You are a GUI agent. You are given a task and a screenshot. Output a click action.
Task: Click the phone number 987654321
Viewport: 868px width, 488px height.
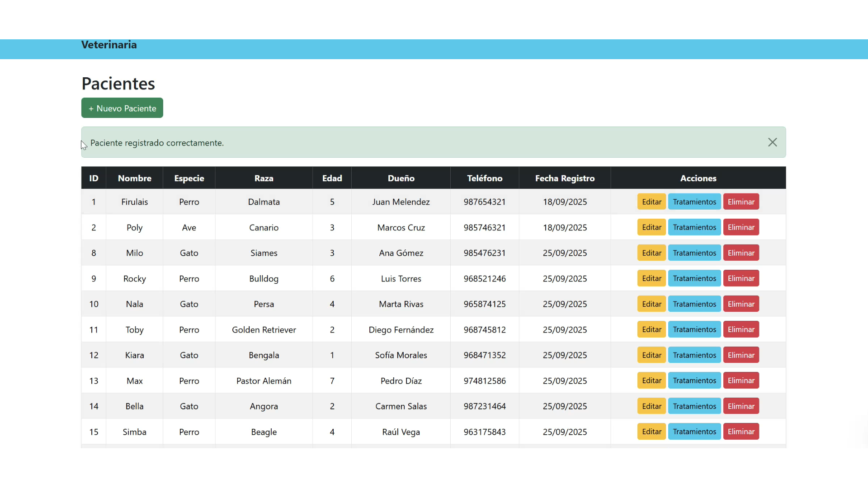pyautogui.click(x=484, y=202)
